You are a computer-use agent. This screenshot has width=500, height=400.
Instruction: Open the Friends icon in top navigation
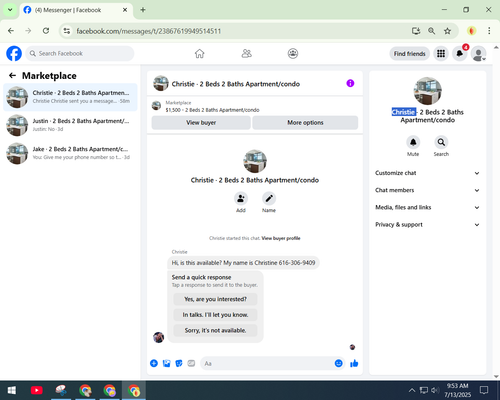point(246,53)
